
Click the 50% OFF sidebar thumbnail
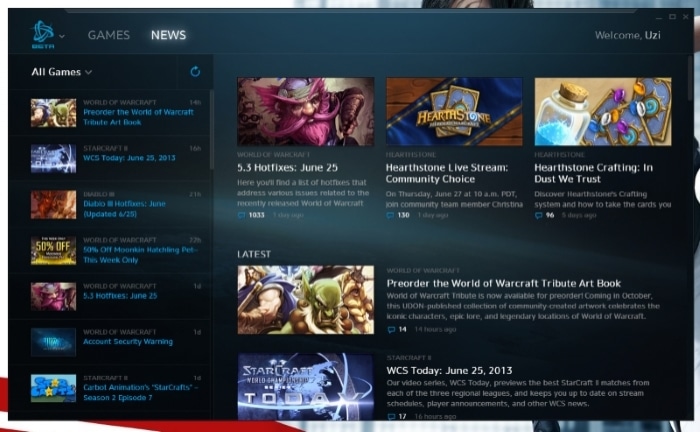[x=54, y=250]
